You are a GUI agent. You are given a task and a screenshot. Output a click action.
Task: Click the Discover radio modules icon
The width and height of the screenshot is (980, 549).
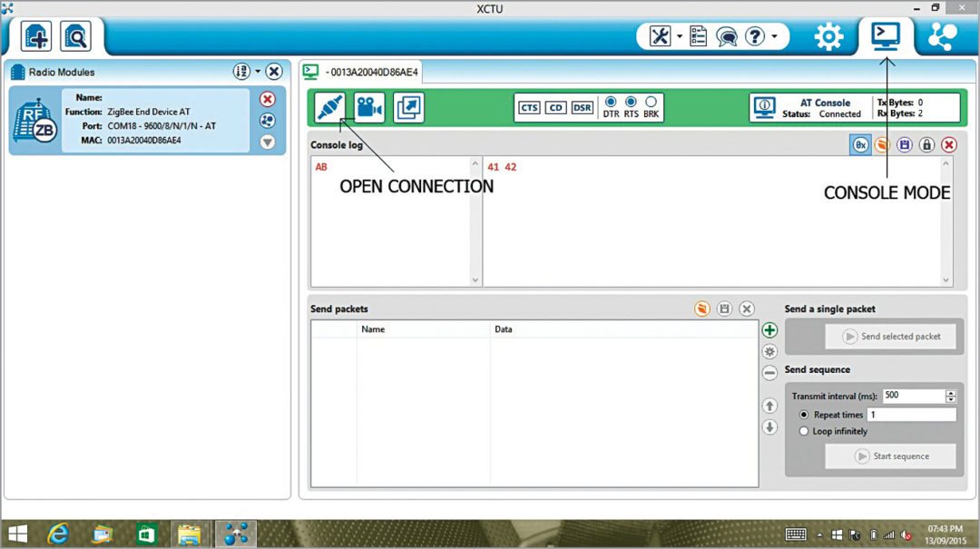click(75, 37)
